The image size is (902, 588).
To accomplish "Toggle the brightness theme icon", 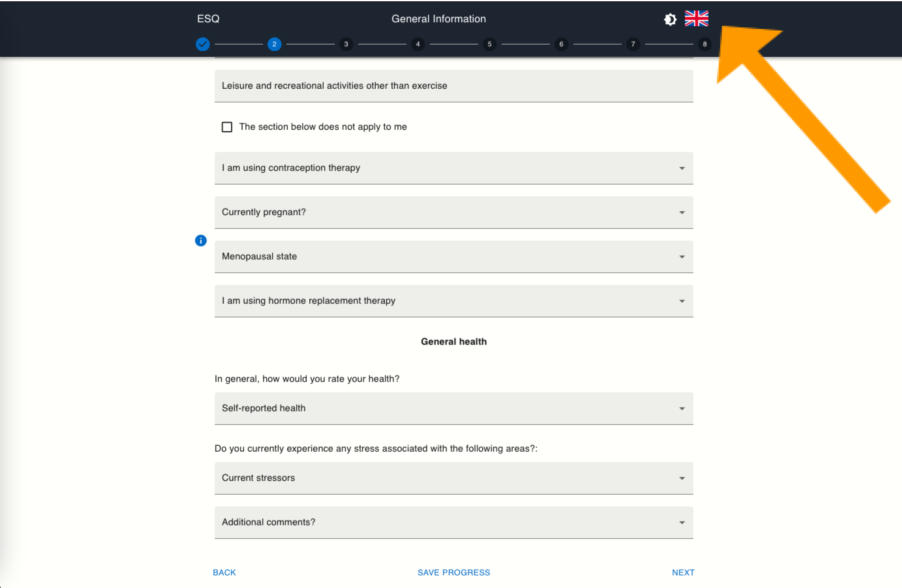I will [x=670, y=19].
